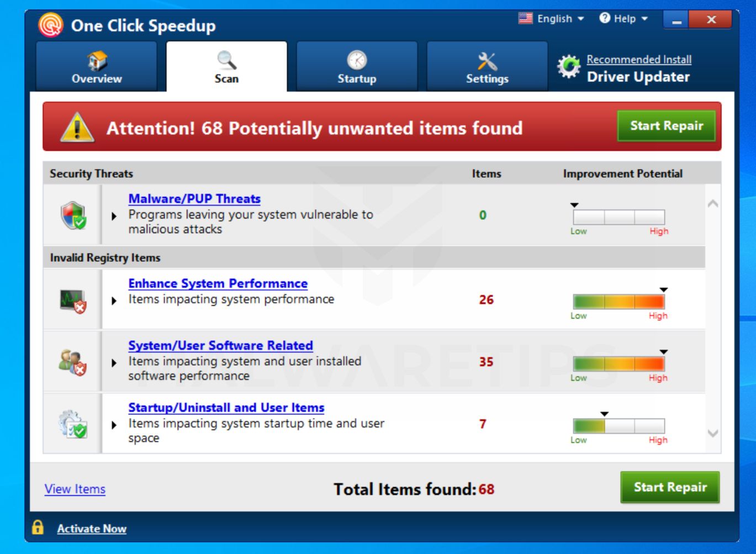Click the item count 26

click(x=487, y=300)
